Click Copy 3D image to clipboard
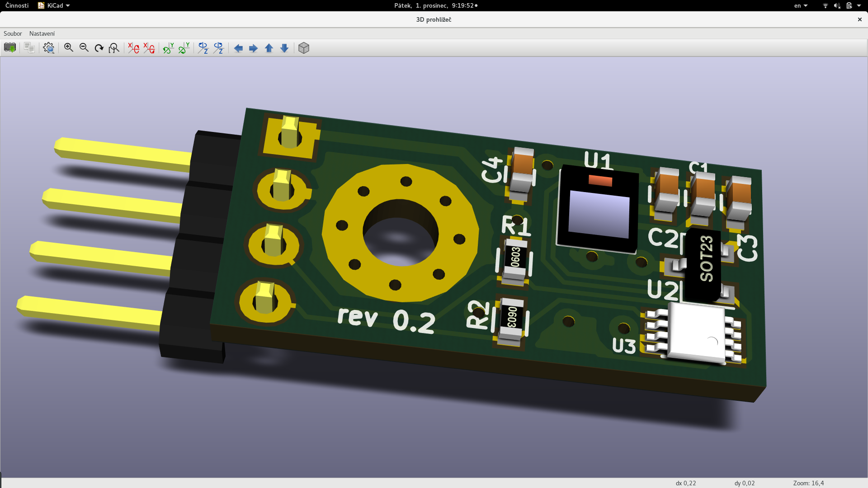 click(x=29, y=48)
